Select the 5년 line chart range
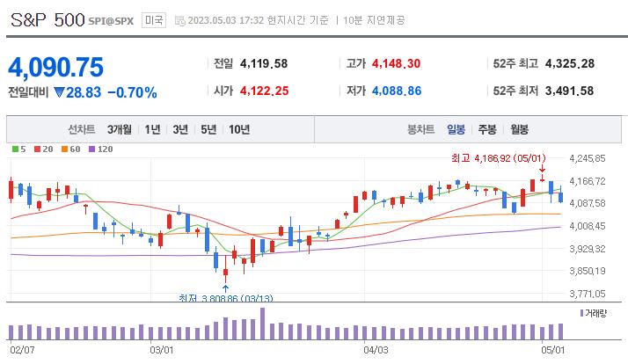The height and width of the screenshot is (364, 628). coord(208,129)
